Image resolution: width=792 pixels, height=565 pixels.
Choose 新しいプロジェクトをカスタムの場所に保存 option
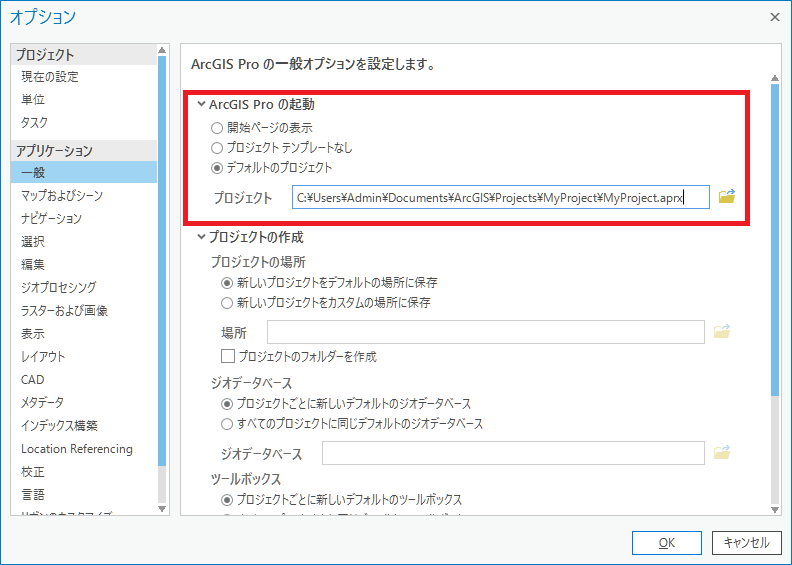pos(227,303)
